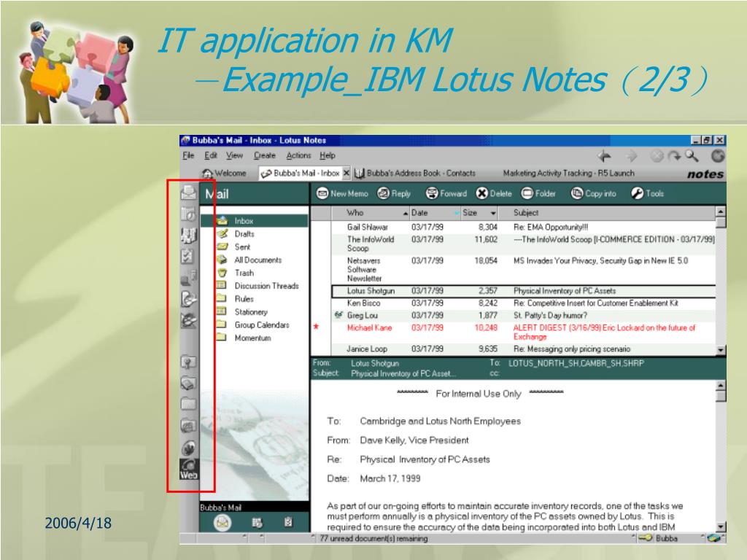Click New Memo button
The image size is (747, 560).
[343, 194]
